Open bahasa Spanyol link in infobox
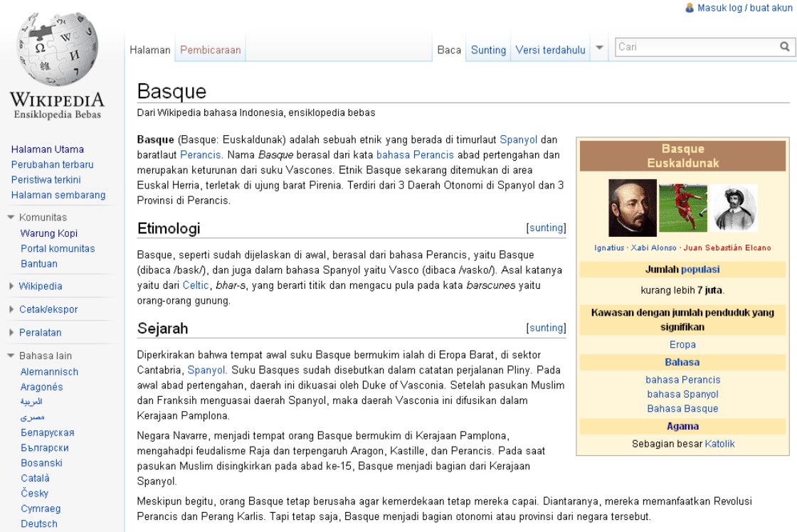 coord(682,394)
